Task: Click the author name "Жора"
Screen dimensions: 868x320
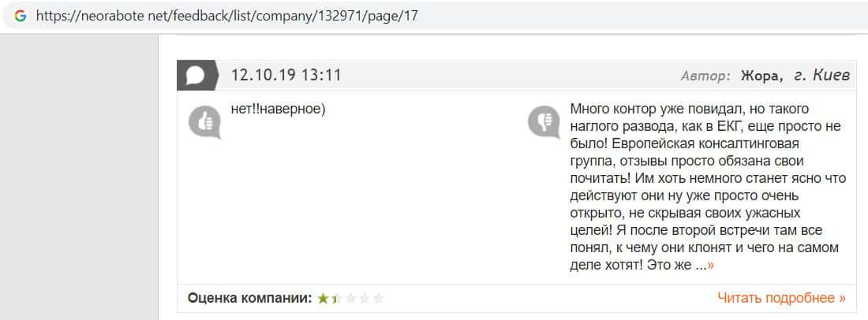Action: (x=760, y=76)
